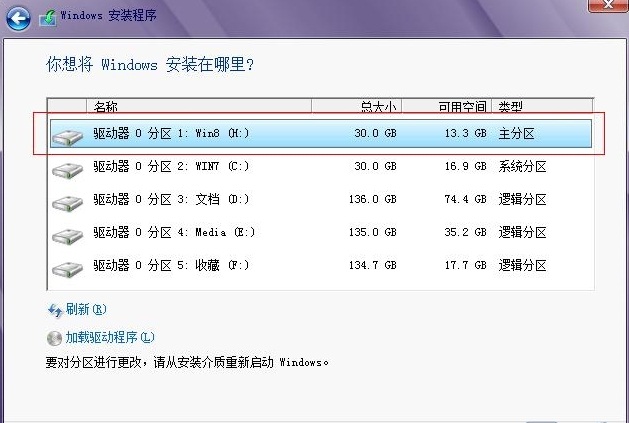
Task: Click the 刷新(R) link
Action: tap(86, 309)
